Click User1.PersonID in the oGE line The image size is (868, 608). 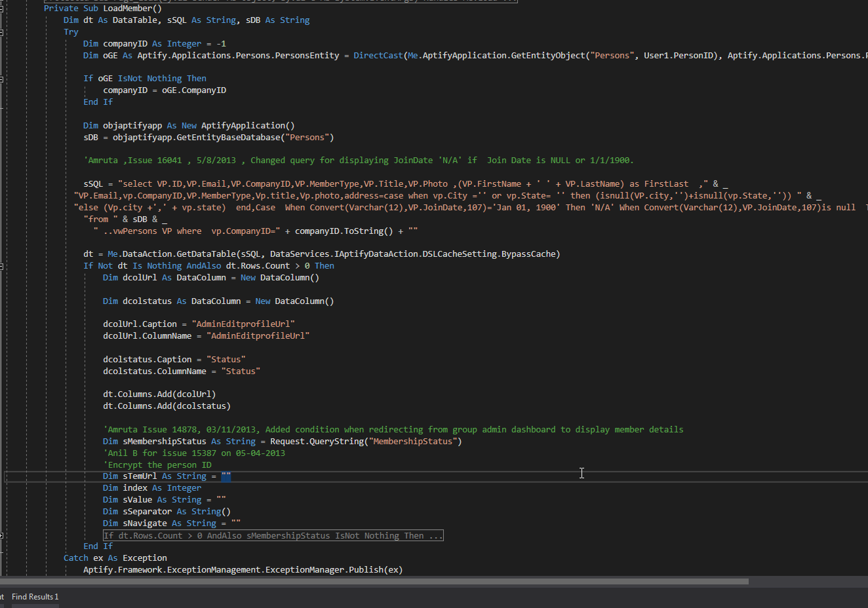[x=680, y=56]
